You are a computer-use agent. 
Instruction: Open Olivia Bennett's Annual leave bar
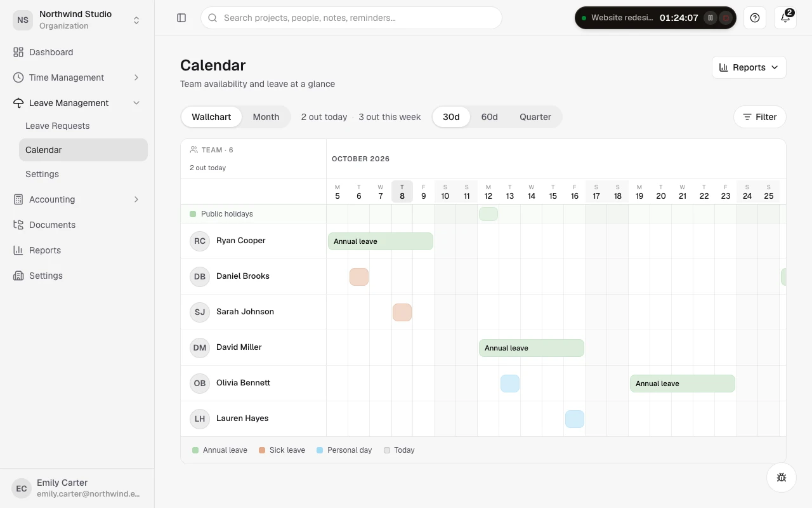(x=683, y=384)
